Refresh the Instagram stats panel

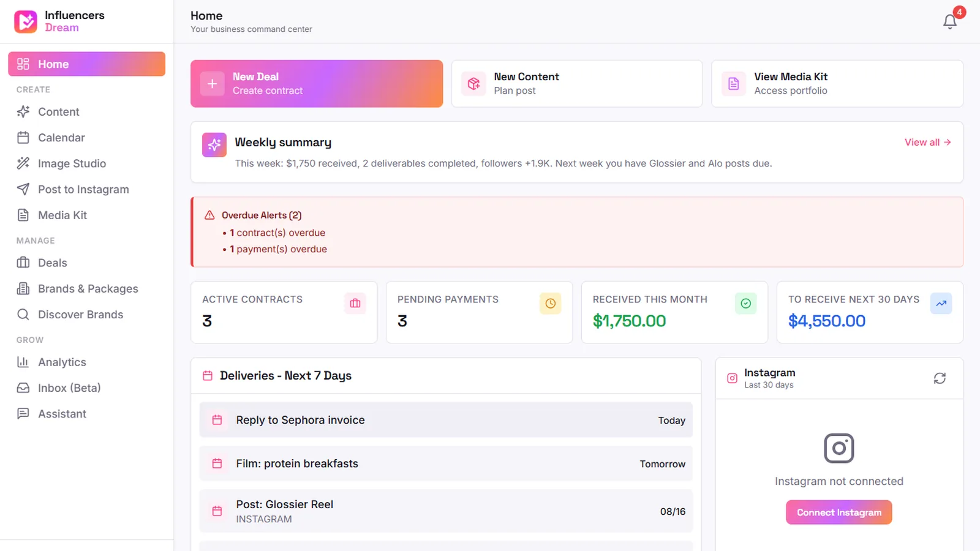pos(940,378)
